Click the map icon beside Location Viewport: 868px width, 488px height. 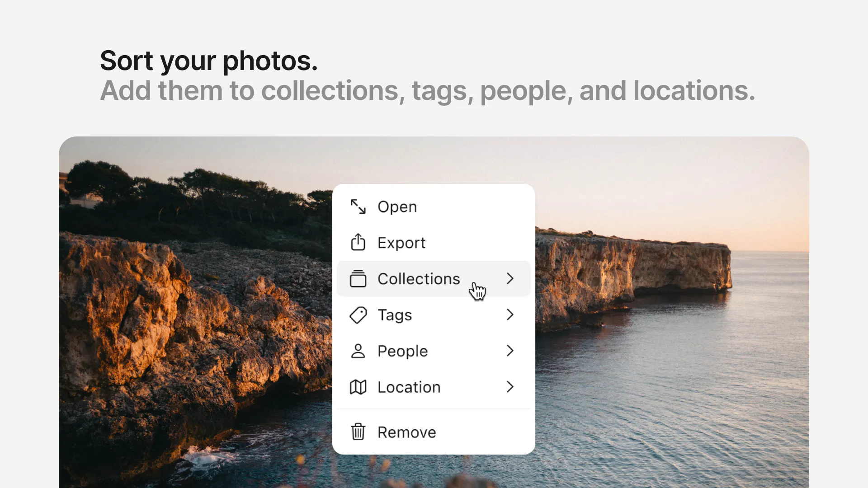coord(358,387)
